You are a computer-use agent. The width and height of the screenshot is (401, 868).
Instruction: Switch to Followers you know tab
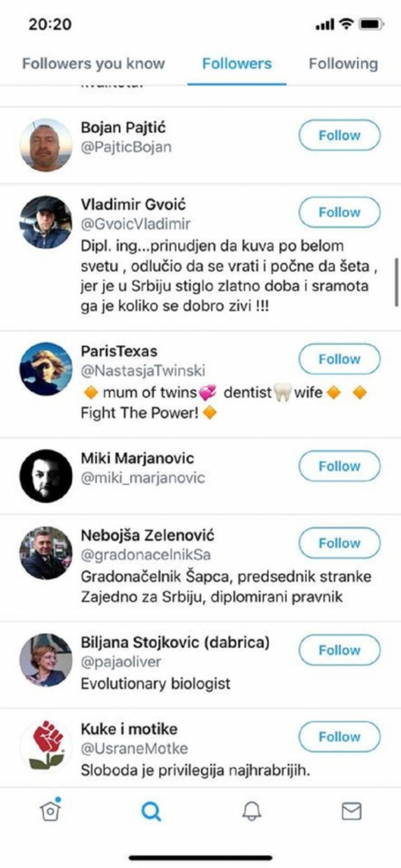[x=94, y=64]
